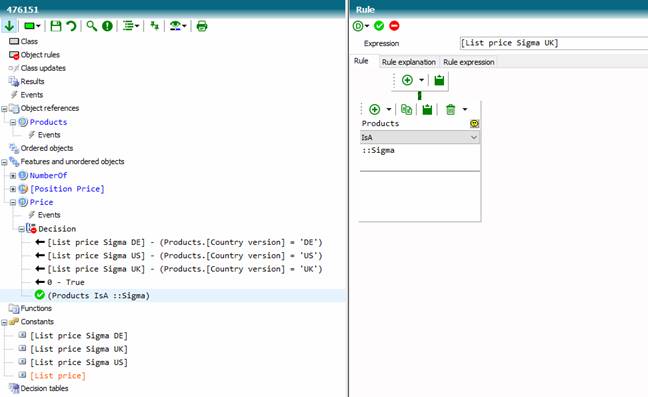This screenshot has width=648, height=397.
Task: Select the Decision tree item
Action: pos(57,229)
